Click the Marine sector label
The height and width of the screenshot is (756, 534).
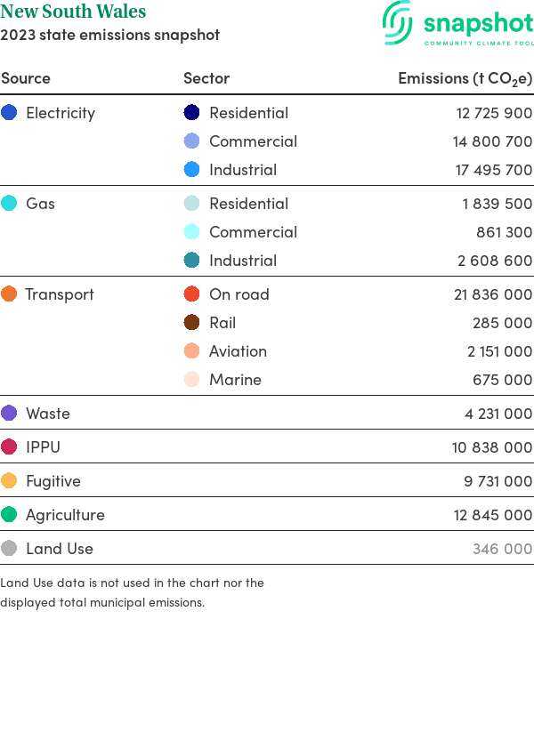(235, 380)
